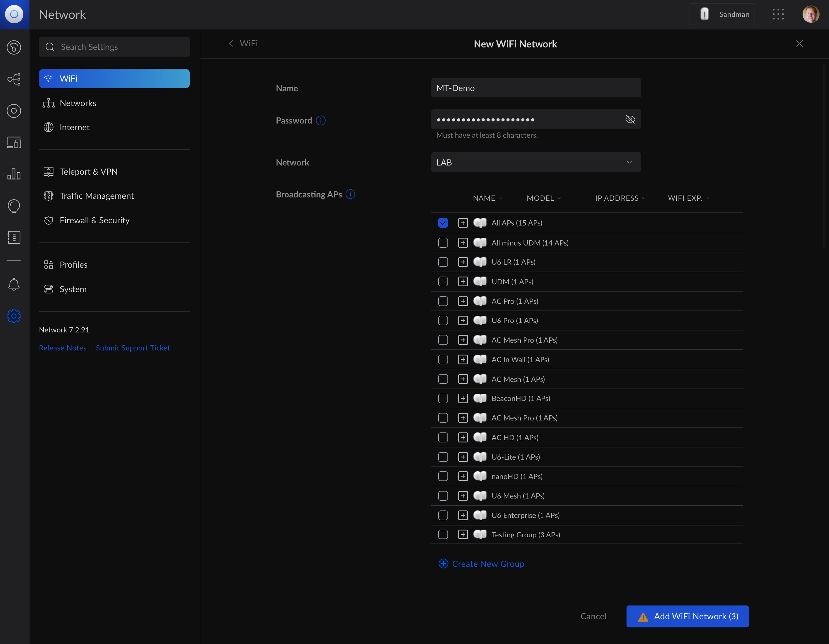The height and width of the screenshot is (644, 829).
Task: Click the Password info icon
Action: pos(321,120)
